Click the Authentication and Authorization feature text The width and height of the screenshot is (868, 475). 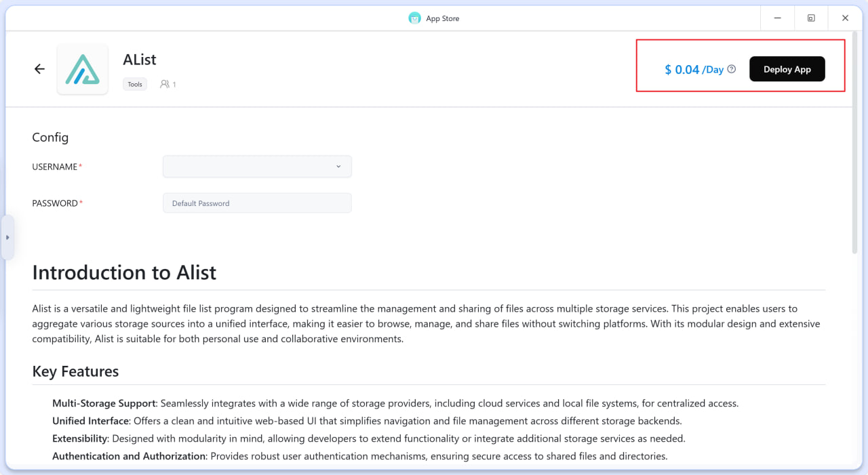pos(360,456)
